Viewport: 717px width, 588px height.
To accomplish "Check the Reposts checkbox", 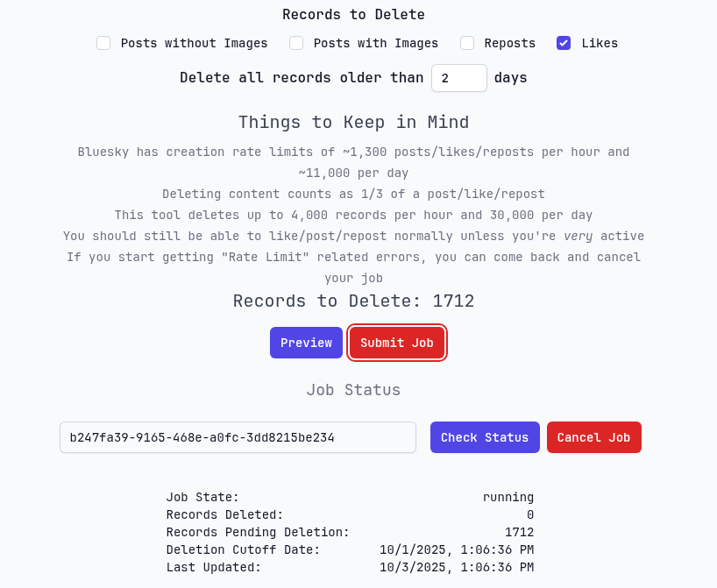I will pyautogui.click(x=467, y=43).
